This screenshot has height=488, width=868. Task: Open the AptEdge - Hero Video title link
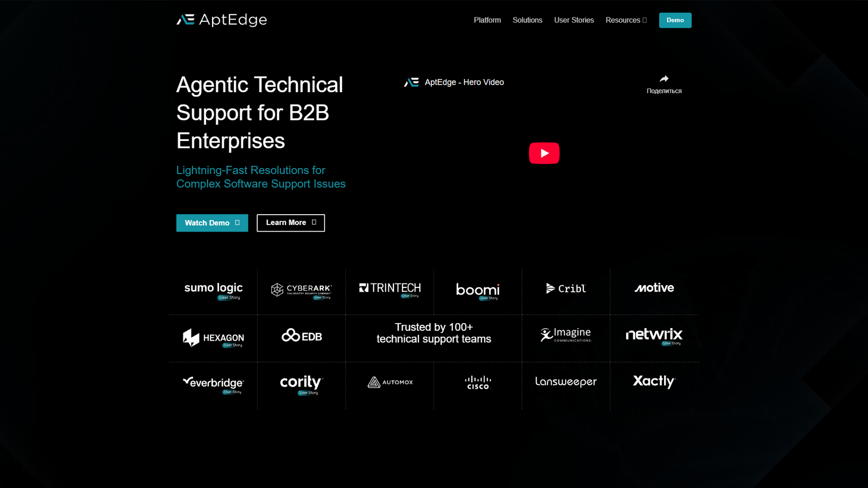(464, 82)
